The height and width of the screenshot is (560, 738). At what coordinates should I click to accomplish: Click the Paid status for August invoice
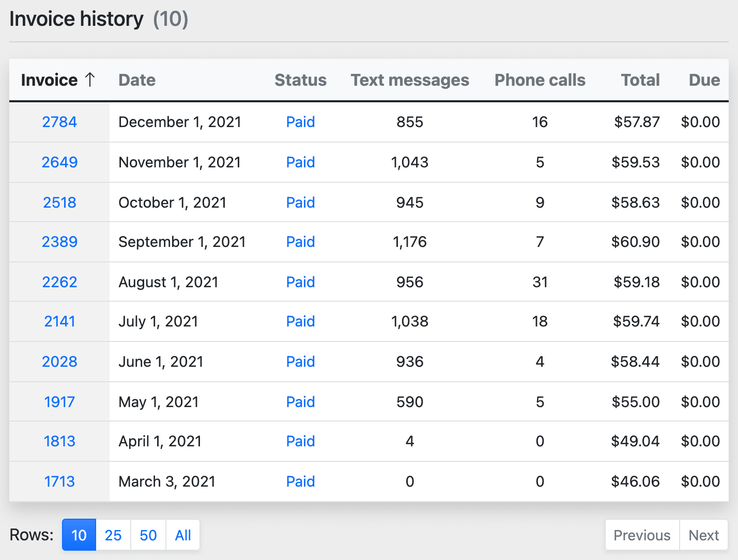(300, 282)
